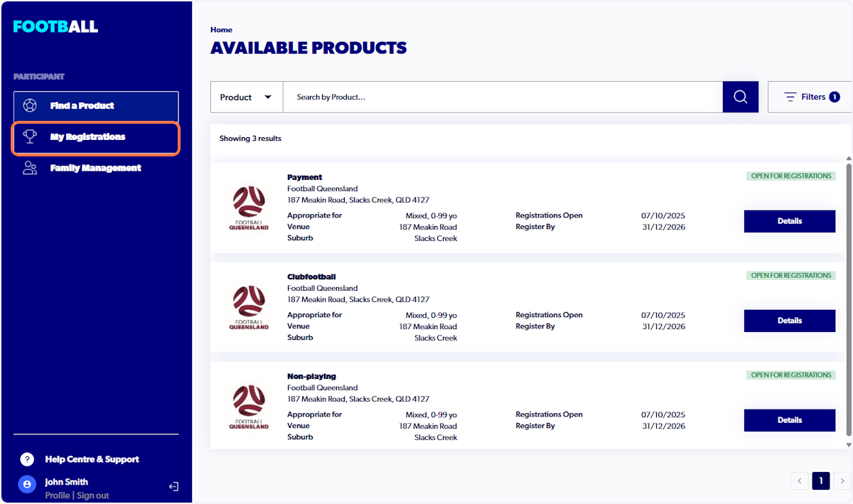Click the Football Queensland logo on Clubfootball card
This screenshot has width=853, height=504.
(249, 308)
